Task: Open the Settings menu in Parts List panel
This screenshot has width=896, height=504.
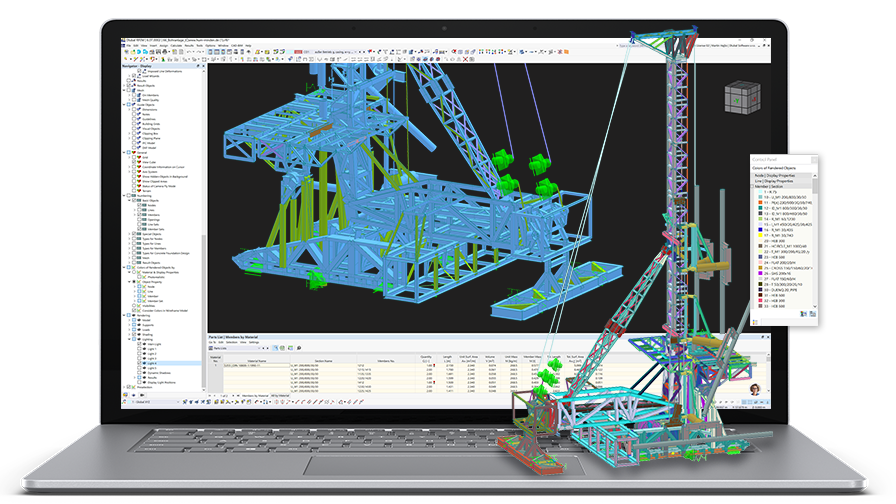Action: (254, 342)
